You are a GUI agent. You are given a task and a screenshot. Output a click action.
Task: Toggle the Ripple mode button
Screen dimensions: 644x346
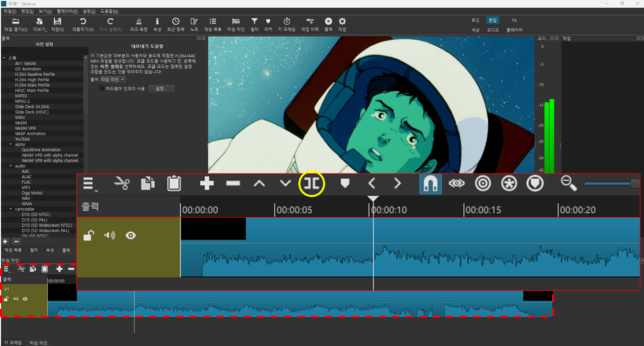click(x=483, y=183)
